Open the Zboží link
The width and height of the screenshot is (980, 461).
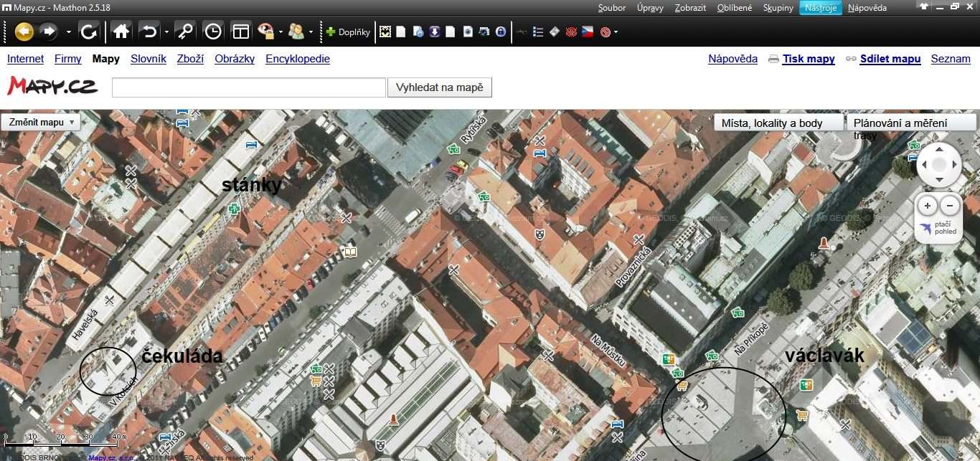(191, 59)
